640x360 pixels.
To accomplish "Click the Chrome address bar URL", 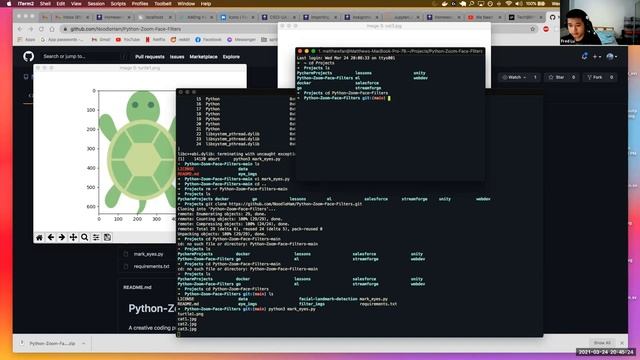I will pyautogui.click(x=126, y=29).
